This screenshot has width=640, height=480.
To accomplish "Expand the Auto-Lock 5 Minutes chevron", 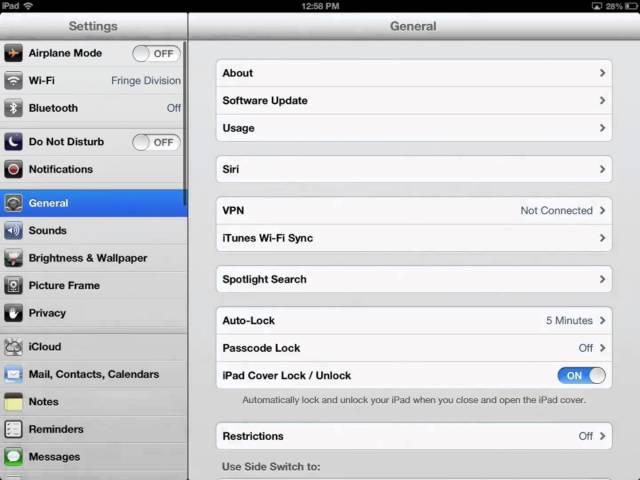I will point(602,321).
